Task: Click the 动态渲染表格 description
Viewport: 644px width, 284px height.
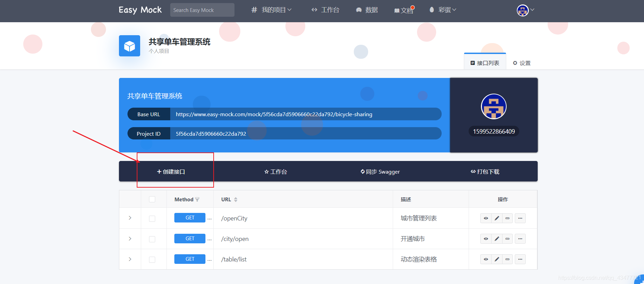Action: point(419,259)
